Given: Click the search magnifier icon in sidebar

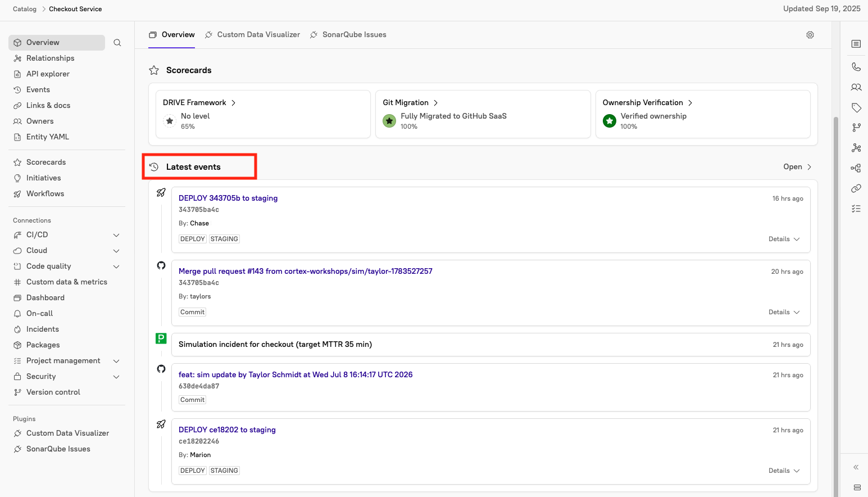Looking at the screenshot, I should pos(117,43).
